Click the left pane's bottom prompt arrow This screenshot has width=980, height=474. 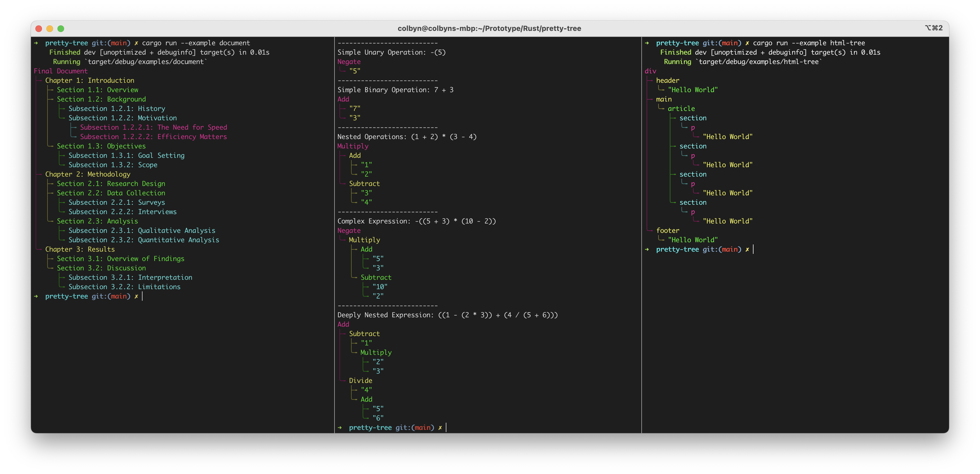point(36,296)
